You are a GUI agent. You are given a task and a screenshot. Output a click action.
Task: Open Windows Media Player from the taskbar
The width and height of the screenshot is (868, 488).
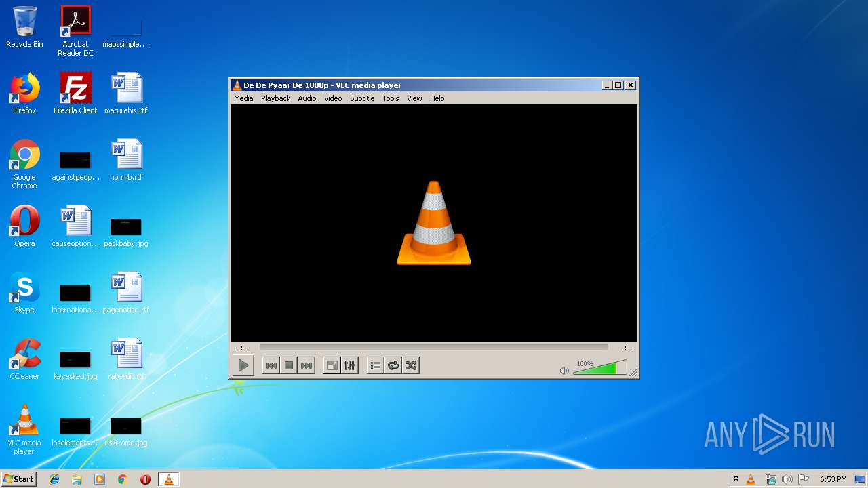point(100,479)
